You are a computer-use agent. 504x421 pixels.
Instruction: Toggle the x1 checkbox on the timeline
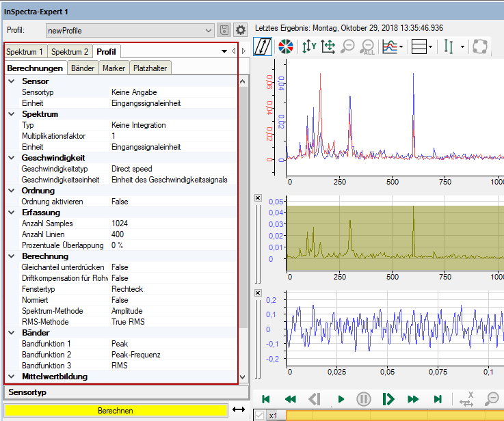point(259,416)
